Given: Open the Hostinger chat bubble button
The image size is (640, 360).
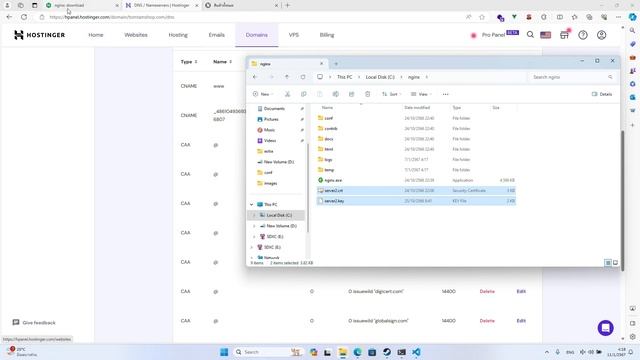Looking at the screenshot, I should click(x=606, y=328).
